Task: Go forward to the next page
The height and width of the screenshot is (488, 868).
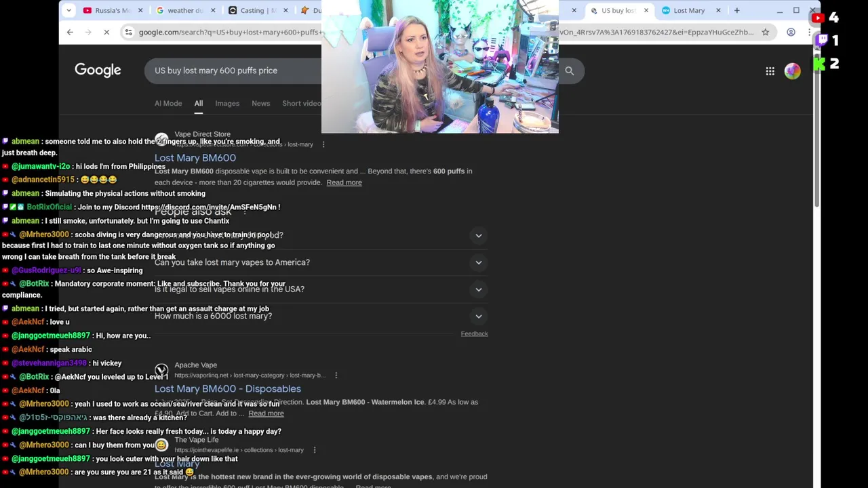Action: point(89,32)
